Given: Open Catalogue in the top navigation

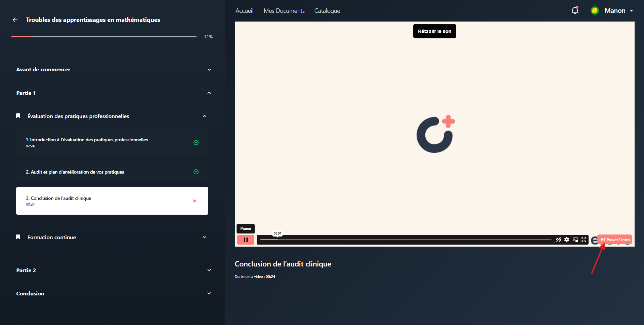Looking at the screenshot, I should pos(327,11).
